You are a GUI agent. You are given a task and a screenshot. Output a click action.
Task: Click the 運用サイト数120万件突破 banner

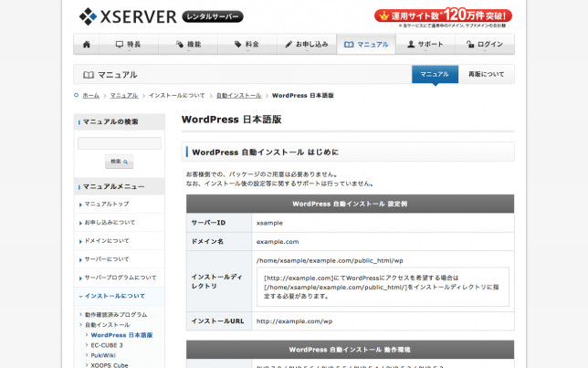click(x=443, y=16)
